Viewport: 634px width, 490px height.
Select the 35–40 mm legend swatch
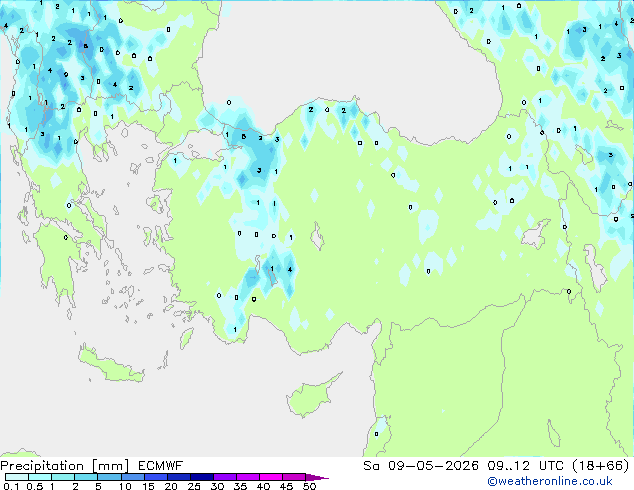pyautogui.click(x=248, y=477)
